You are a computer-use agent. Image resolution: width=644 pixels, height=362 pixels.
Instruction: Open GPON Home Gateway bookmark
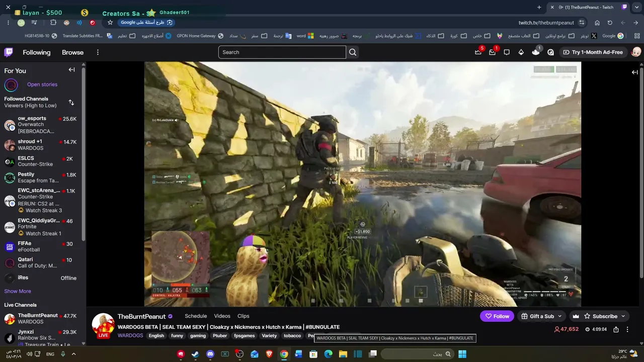[200, 36]
